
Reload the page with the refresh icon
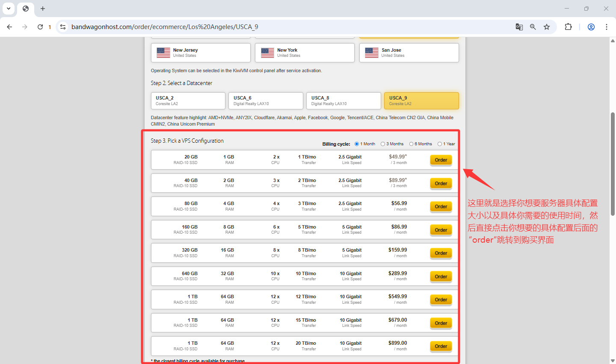(40, 27)
